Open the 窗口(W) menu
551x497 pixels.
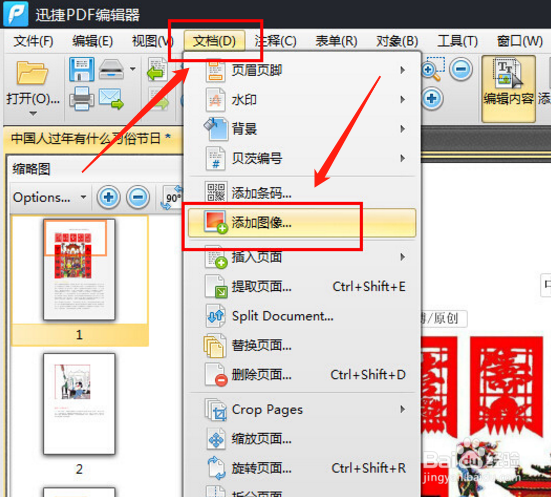[x=520, y=41]
